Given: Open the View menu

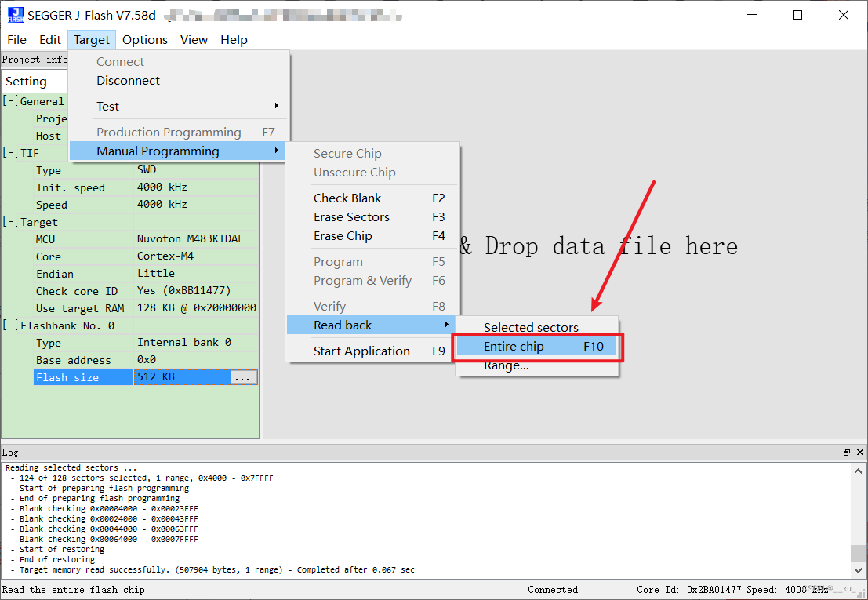Looking at the screenshot, I should pyautogui.click(x=194, y=40).
